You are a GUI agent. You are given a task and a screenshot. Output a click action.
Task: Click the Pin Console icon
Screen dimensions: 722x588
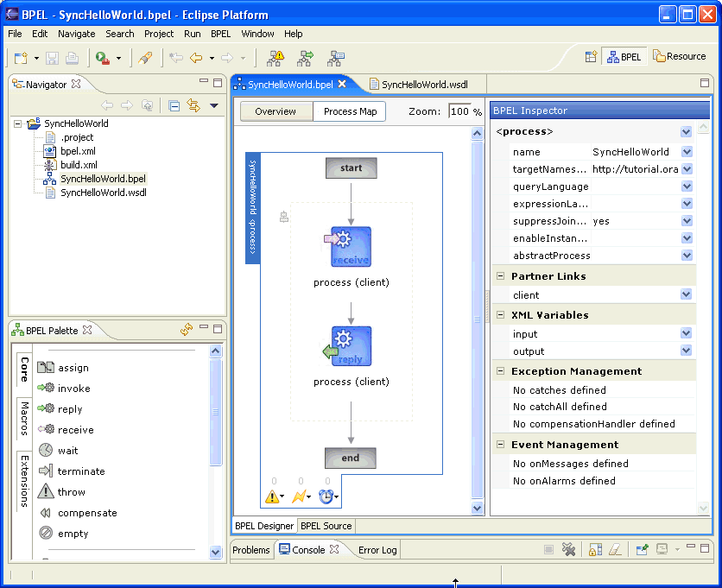pyautogui.click(x=642, y=549)
